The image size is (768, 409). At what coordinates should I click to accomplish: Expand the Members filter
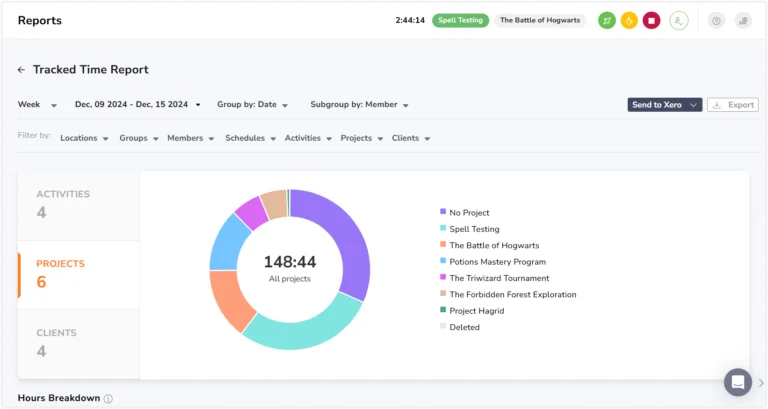coord(191,139)
